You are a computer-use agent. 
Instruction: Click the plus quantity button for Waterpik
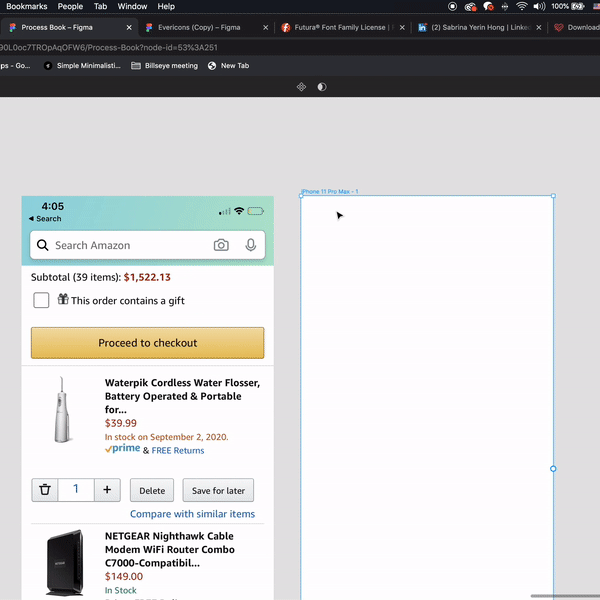(107, 490)
